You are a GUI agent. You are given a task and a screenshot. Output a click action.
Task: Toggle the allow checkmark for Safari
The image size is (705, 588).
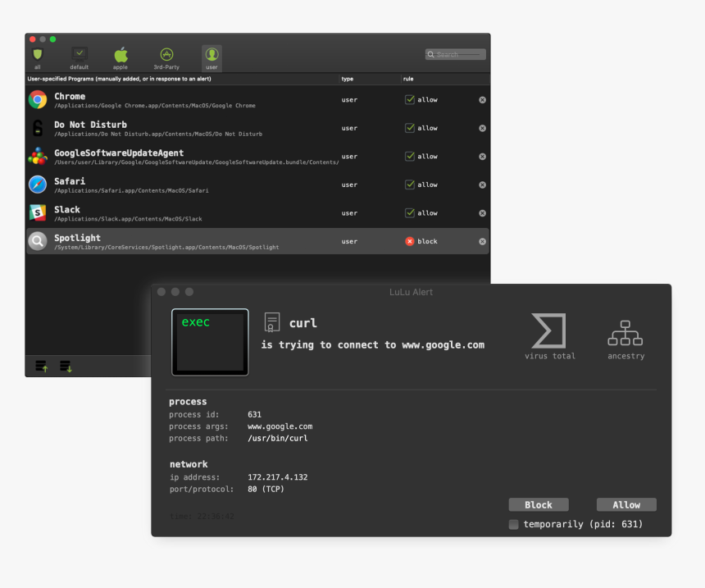410,185
